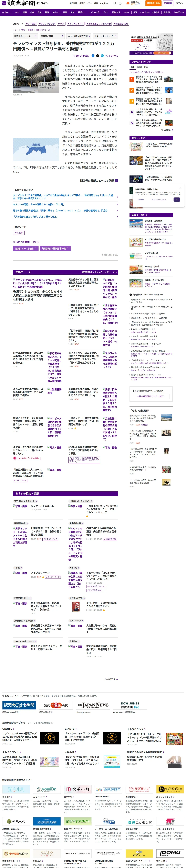Open the help question-mark icon in header

pos(120,3)
